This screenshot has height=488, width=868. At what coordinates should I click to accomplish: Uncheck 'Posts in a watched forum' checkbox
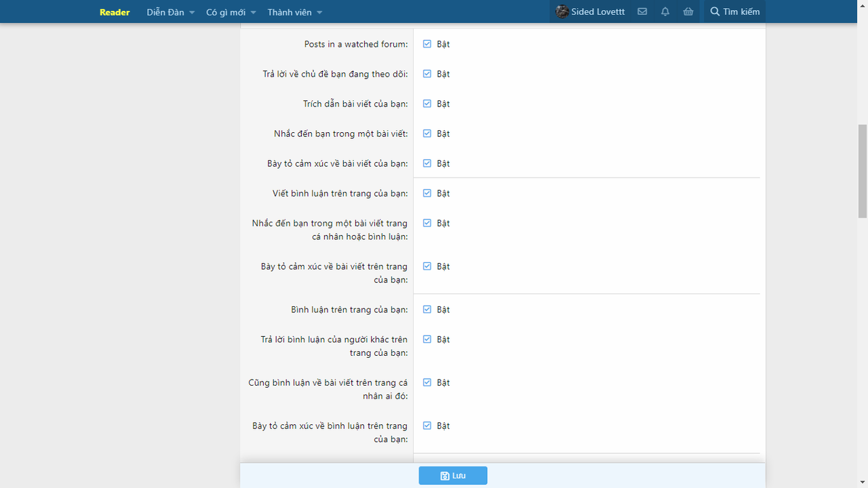(x=427, y=44)
